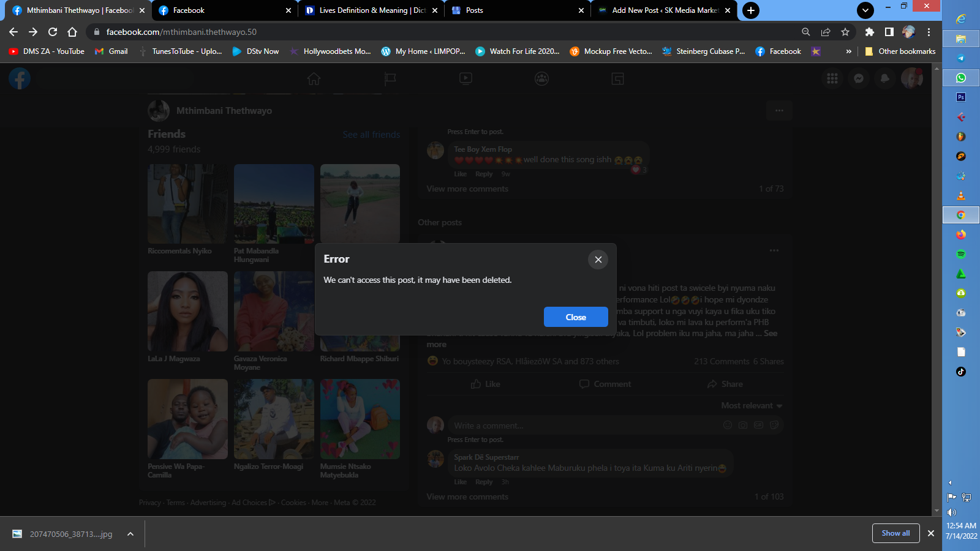Click the Facebook logo in the header

point(20,78)
